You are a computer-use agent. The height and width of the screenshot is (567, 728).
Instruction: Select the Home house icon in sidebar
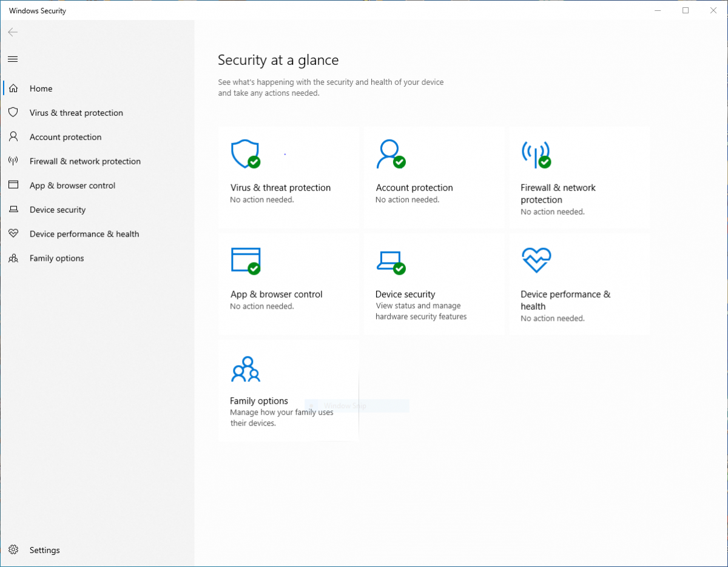(13, 89)
